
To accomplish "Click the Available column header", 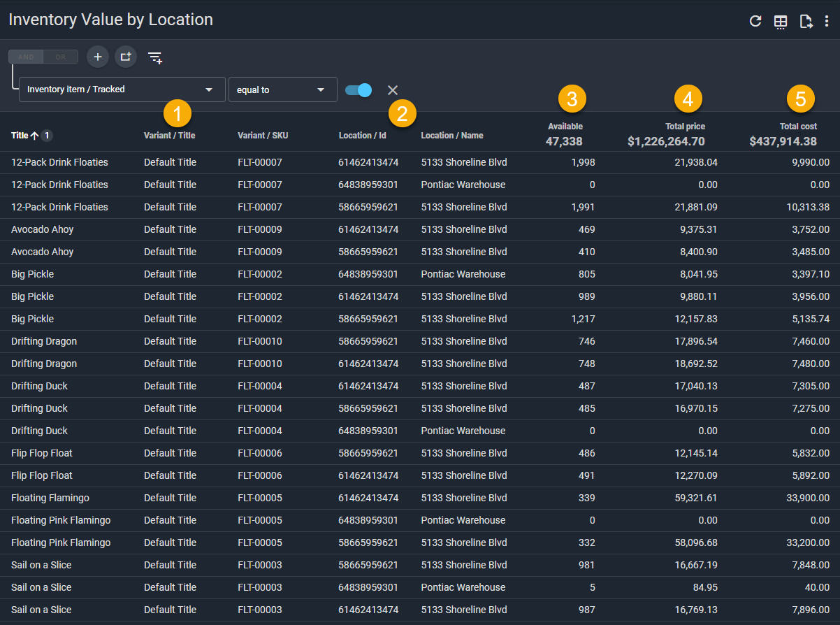I will click(565, 127).
